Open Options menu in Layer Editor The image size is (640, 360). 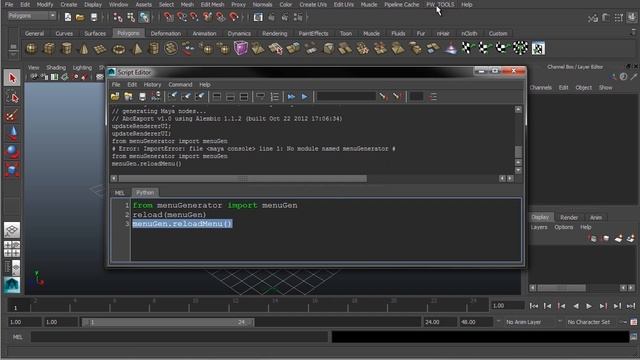point(564,227)
